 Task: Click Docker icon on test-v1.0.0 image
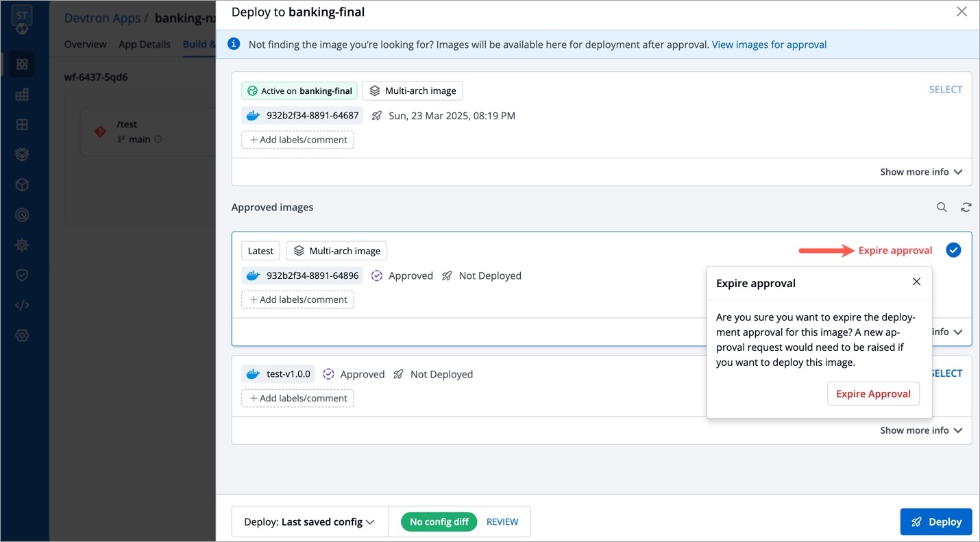254,375
